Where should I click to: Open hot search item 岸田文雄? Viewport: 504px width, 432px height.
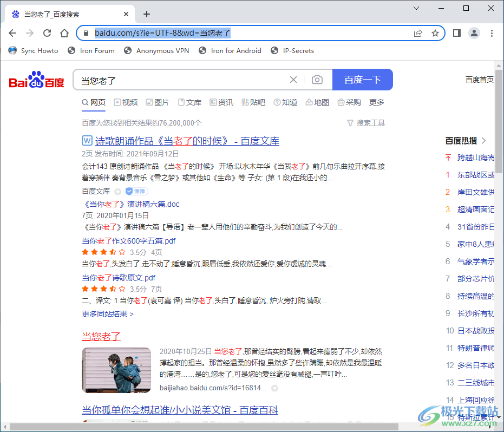pos(476,193)
